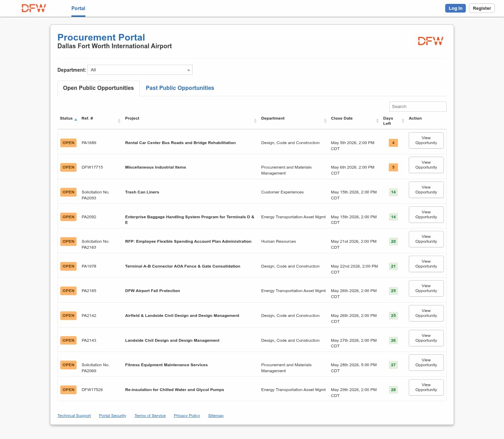Sort the table by the Days Left column
504x439 pixels.
pos(393,121)
